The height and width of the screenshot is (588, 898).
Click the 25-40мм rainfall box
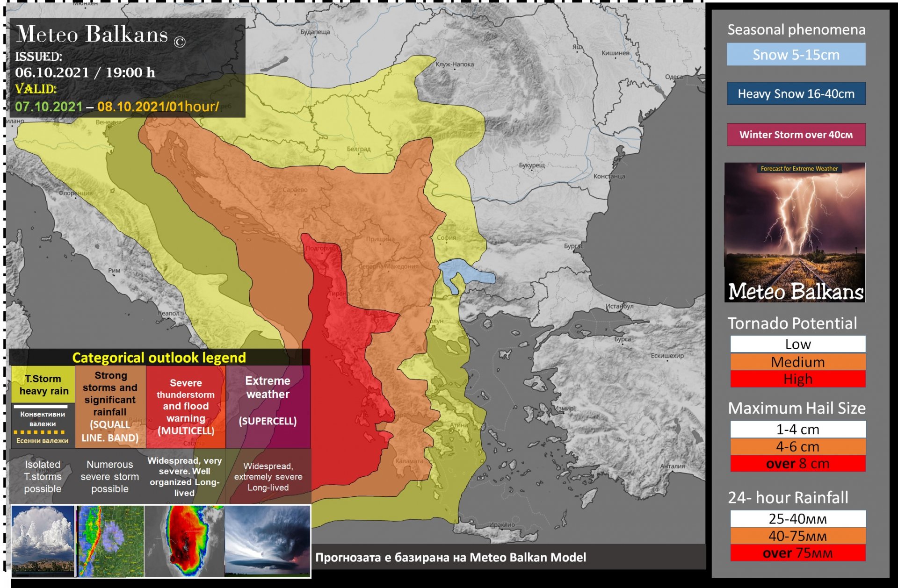[x=797, y=519]
